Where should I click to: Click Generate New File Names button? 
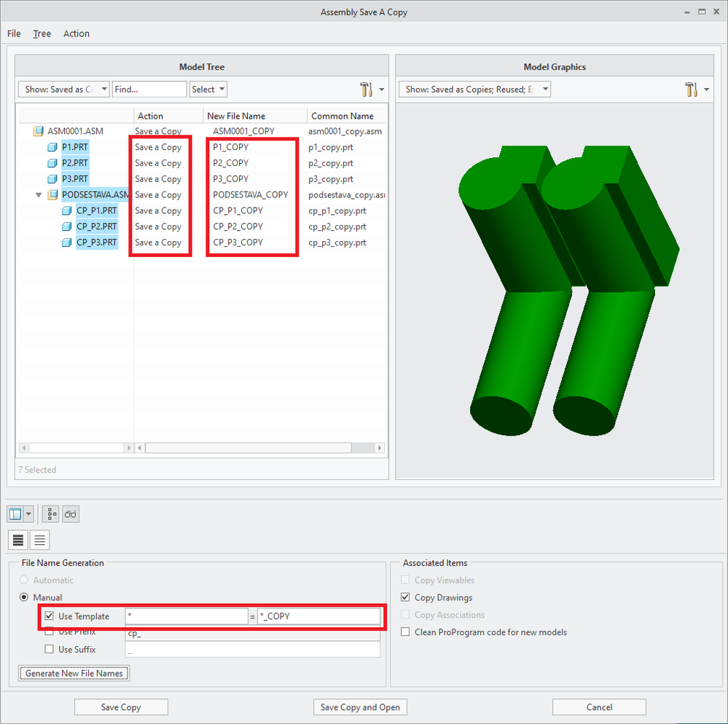(x=74, y=673)
